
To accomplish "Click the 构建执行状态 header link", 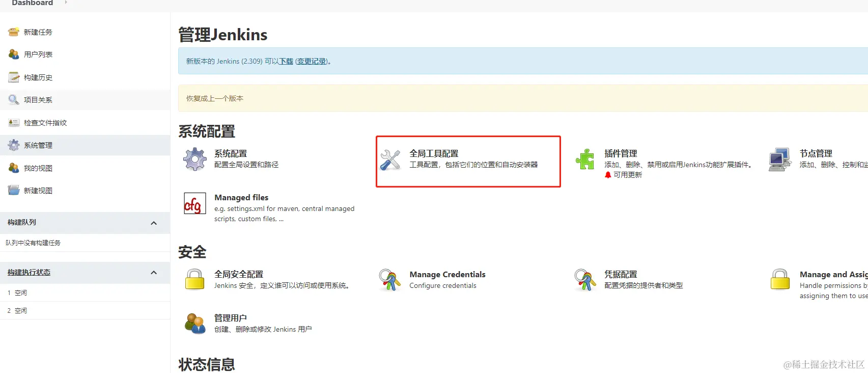I will 29,272.
